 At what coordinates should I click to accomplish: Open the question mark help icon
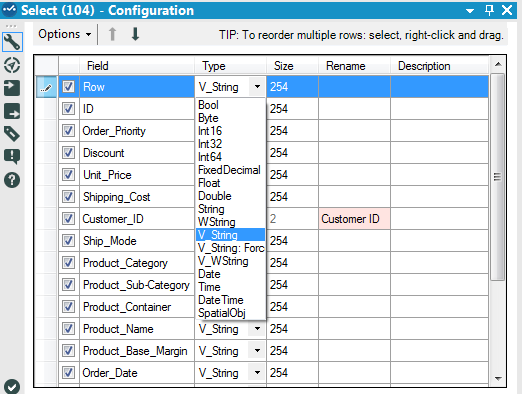click(x=12, y=180)
